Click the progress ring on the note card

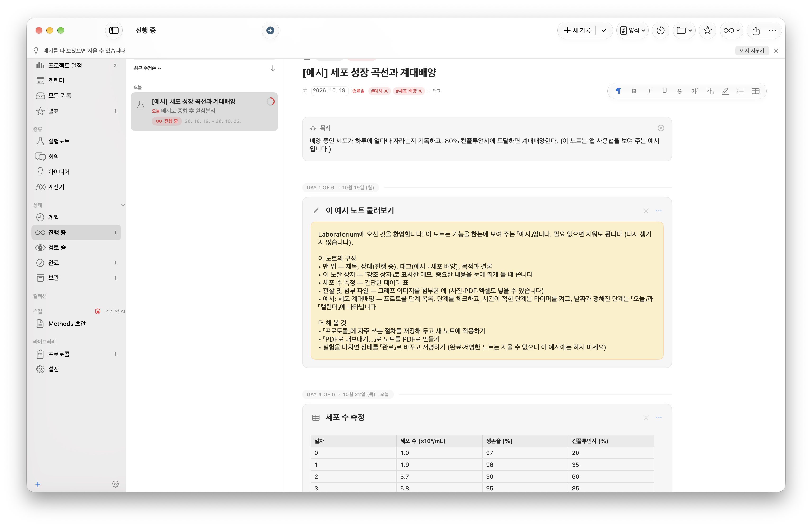(x=271, y=101)
